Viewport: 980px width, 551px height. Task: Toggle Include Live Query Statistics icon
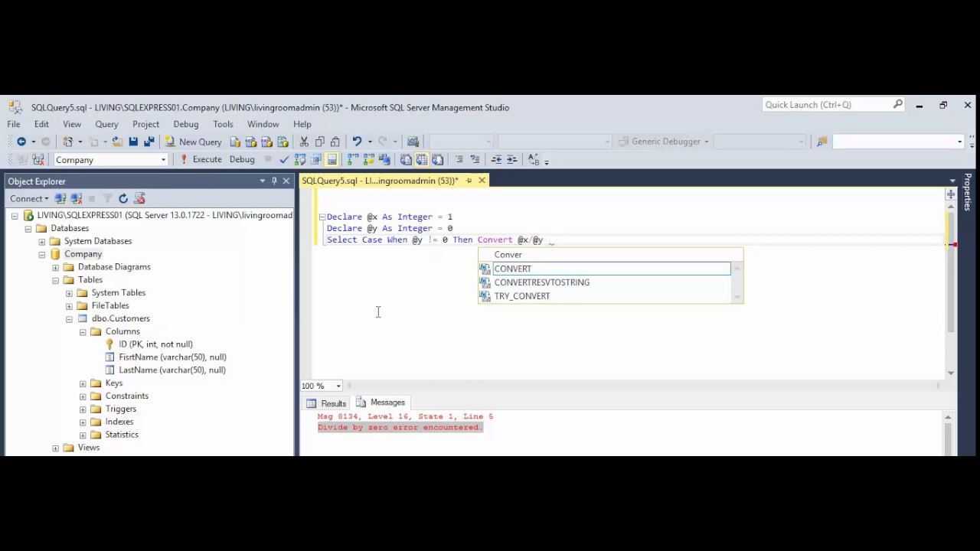point(368,159)
